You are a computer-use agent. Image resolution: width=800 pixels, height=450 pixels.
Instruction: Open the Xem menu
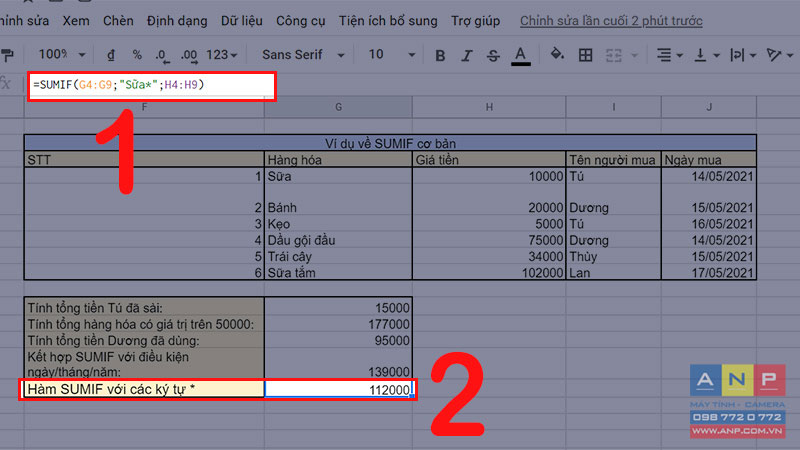[76, 21]
